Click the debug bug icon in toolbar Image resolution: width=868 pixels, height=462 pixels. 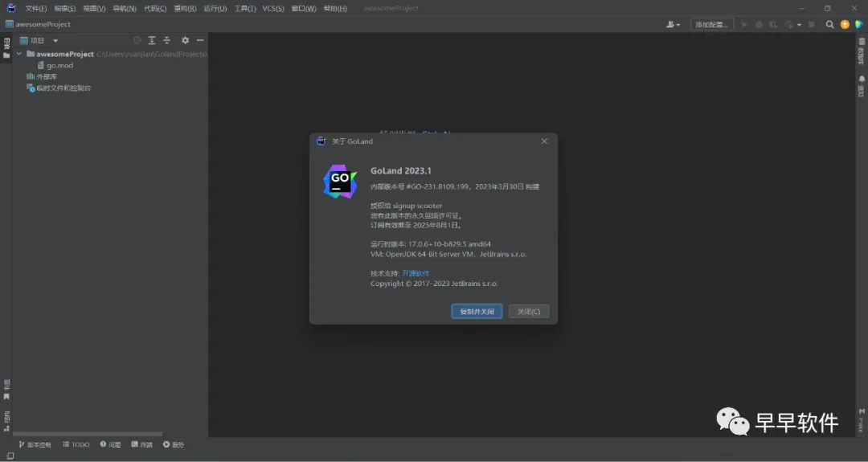tap(759, 24)
